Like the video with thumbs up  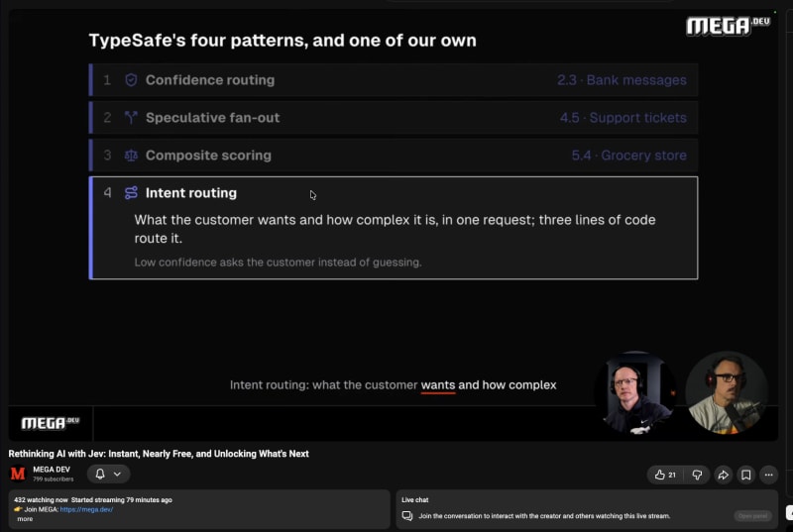664,475
